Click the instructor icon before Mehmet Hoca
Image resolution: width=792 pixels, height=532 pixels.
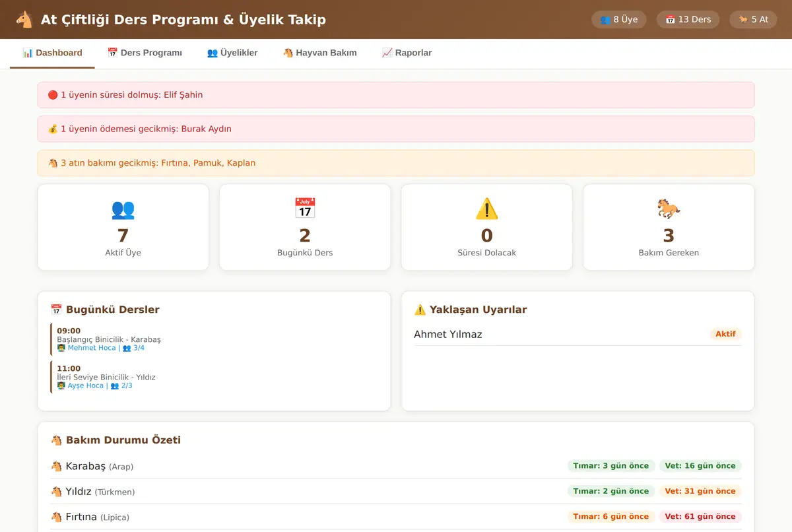point(61,348)
